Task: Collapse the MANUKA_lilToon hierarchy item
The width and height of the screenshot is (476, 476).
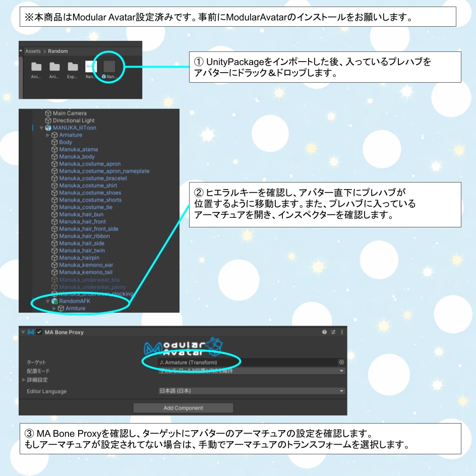Action: click(x=41, y=128)
